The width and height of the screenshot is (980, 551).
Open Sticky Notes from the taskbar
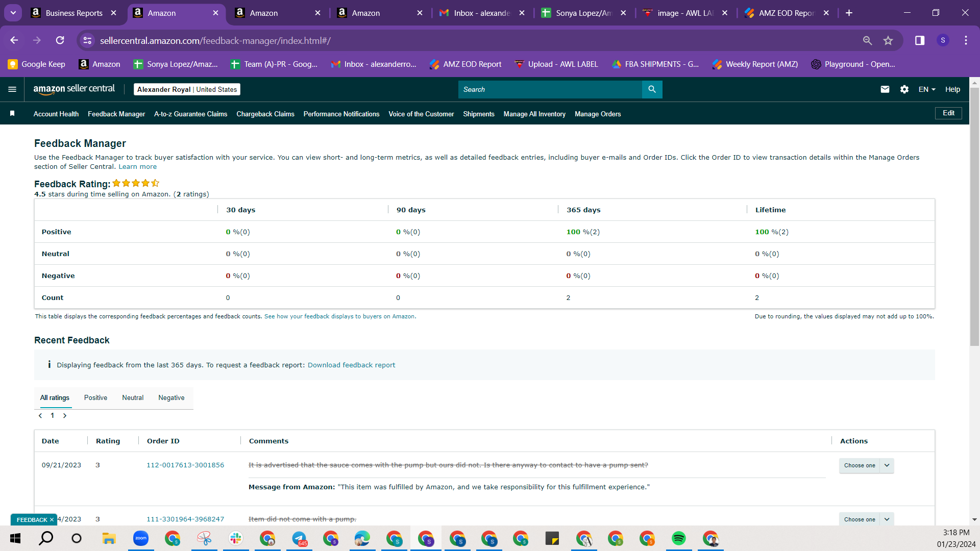coord(552,538)
